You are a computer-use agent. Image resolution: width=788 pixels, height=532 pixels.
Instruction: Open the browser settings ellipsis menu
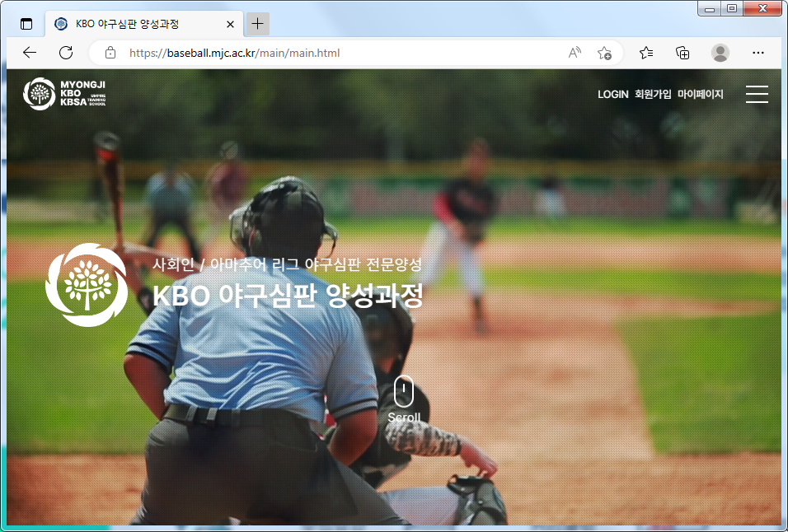[758, 53]
